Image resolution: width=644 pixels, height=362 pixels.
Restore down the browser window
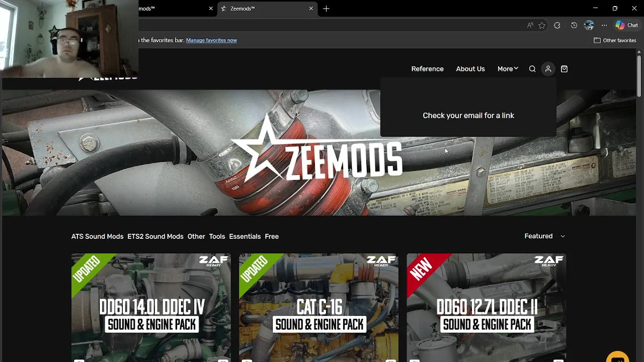click(x=615, y=9)
